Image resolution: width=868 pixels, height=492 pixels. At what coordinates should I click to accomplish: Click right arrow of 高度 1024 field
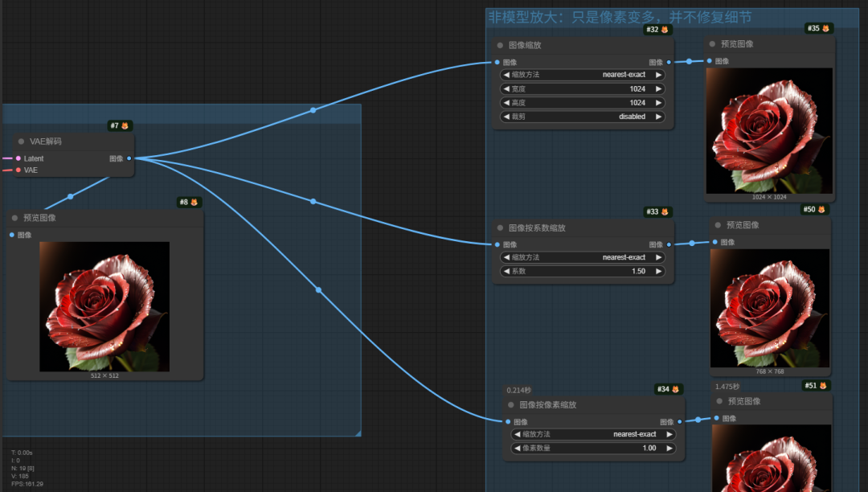point(658,102)
